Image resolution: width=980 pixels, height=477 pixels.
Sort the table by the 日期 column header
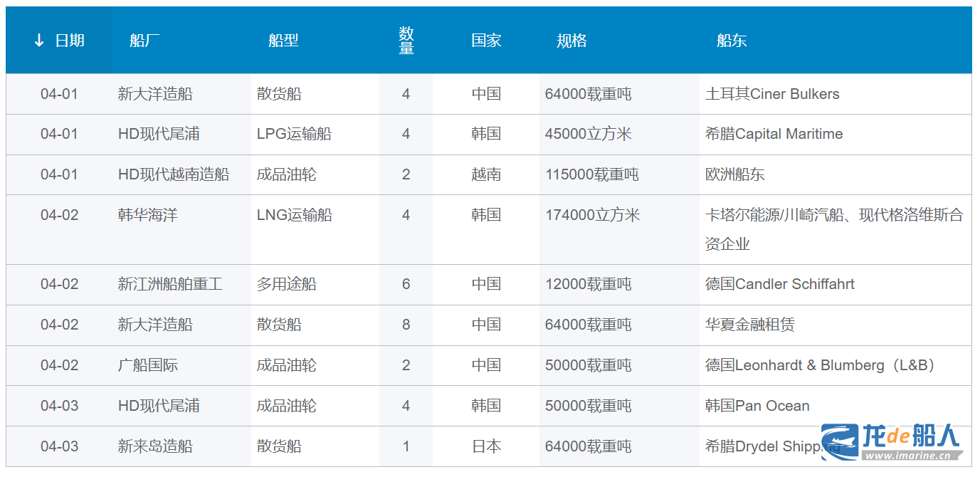[x=69, y=41]
